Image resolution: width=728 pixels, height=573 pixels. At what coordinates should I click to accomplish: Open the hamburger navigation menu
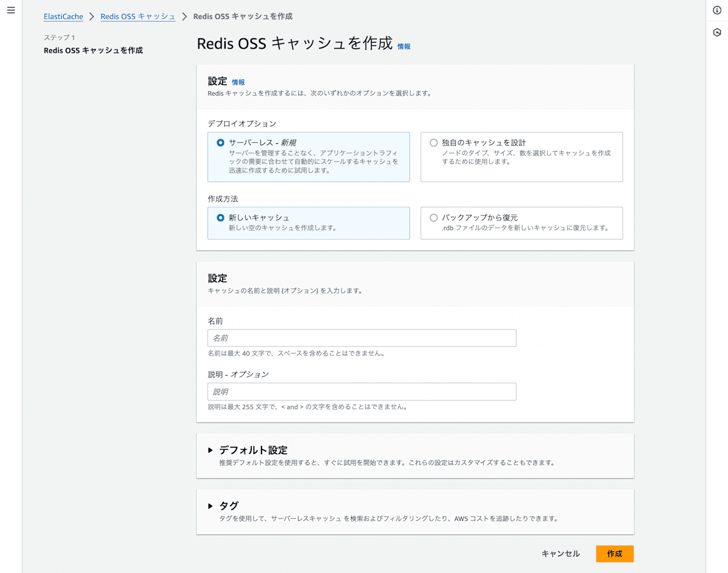(10, 10)
